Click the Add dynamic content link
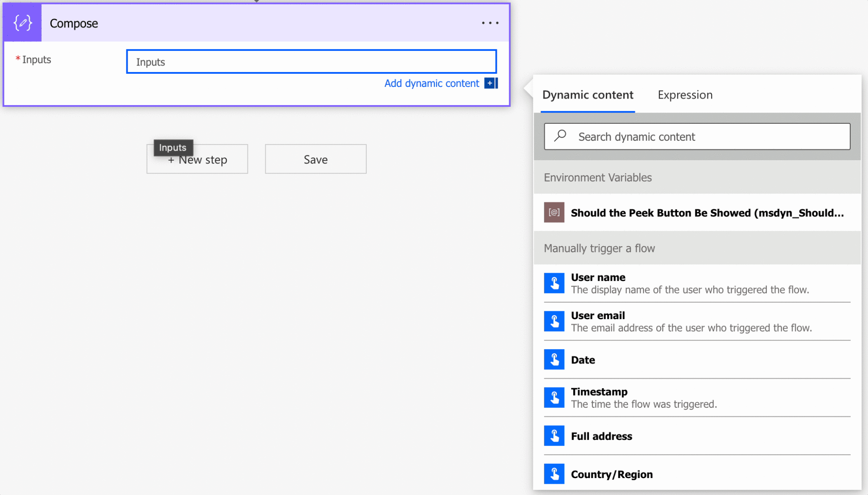 tap(431, 83)
